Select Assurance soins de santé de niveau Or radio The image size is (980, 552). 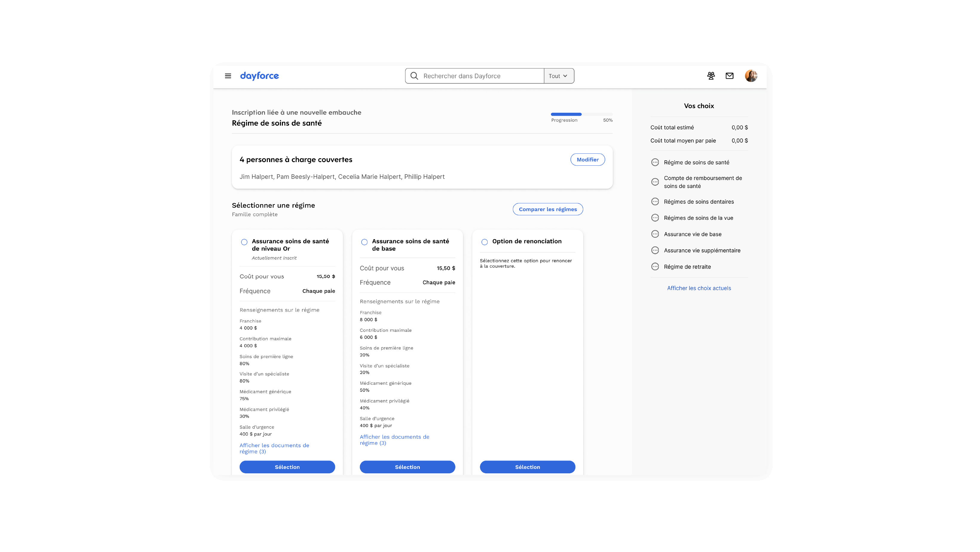tap(244, 242)
